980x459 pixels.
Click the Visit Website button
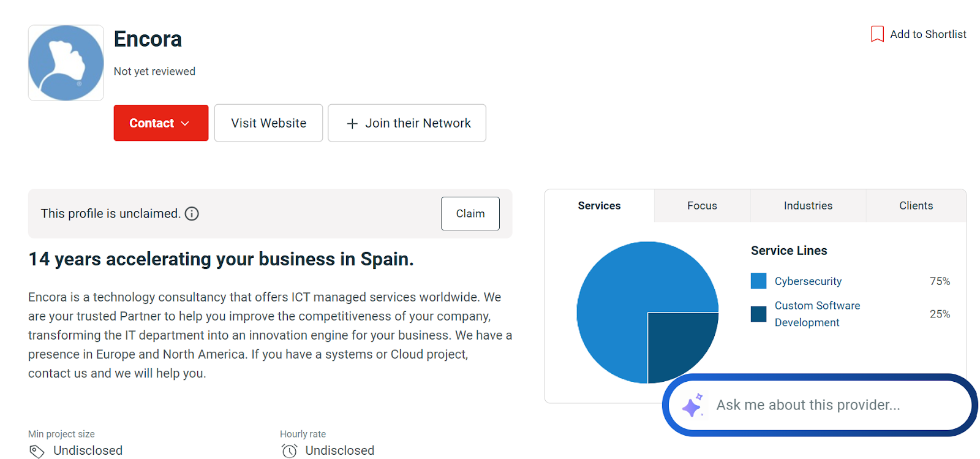click(x=268, y=123)
